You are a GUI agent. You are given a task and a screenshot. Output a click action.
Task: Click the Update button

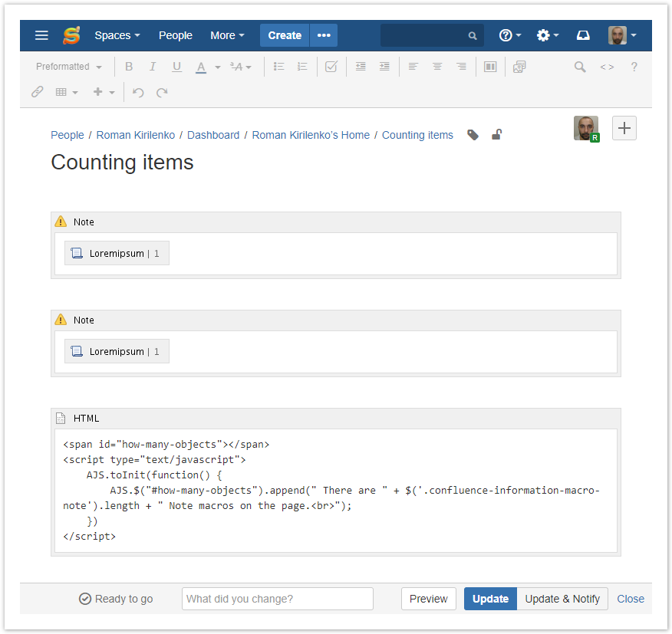point(490,599)
